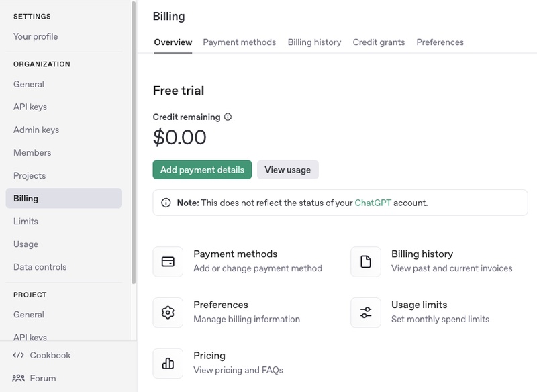Screen dimensions: 537x392
Task: Open the Billing history tab
Action: [x=314, y=42]
